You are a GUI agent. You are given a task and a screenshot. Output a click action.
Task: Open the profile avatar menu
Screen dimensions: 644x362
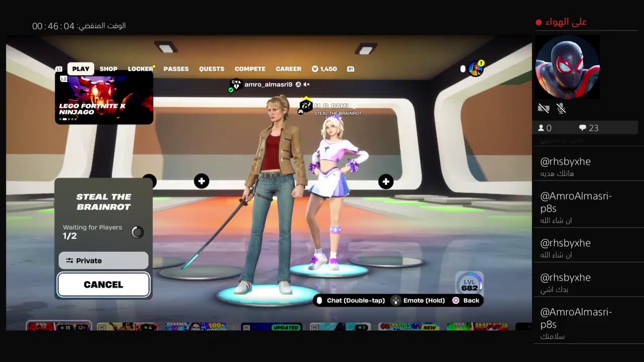[475, 69]
